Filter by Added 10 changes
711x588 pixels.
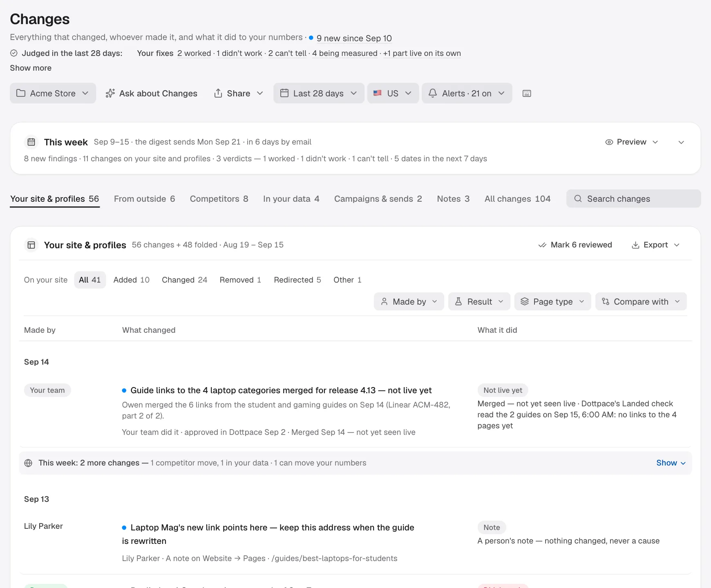click(132, 280)
